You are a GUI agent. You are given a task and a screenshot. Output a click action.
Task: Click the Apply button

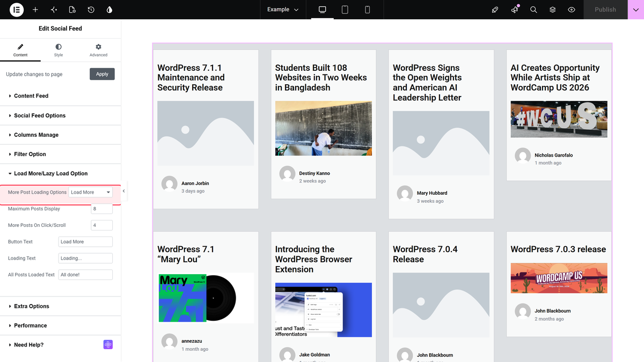point(102,74)
